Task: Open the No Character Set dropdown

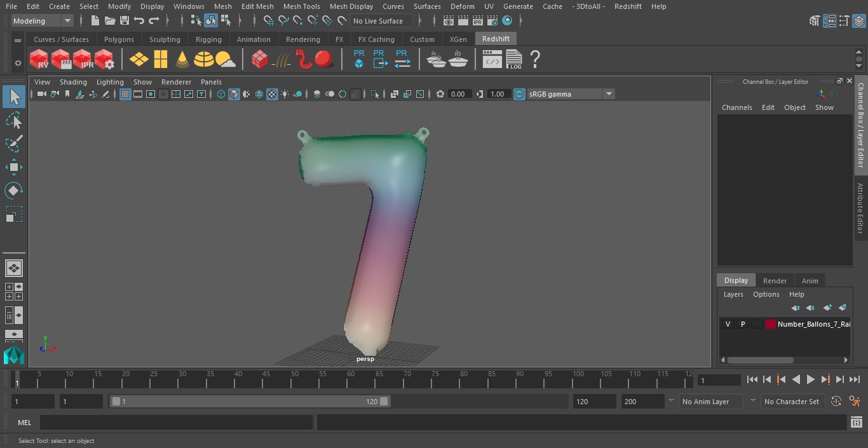Action: (792, 402)
